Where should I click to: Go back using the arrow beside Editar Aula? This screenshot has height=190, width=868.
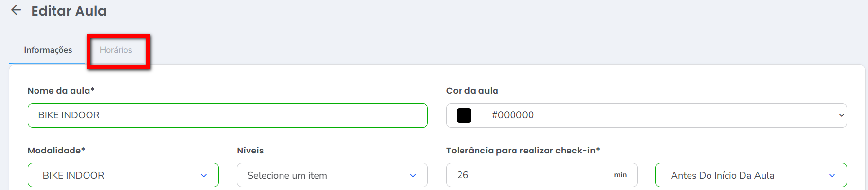[16, 10]
